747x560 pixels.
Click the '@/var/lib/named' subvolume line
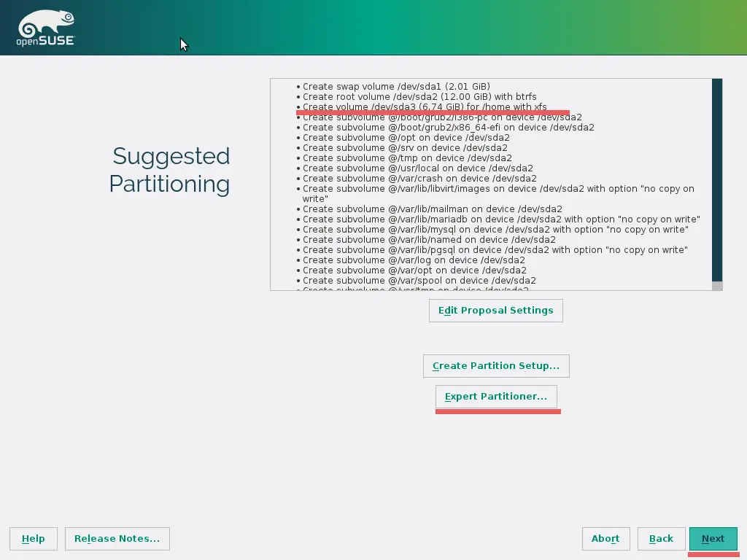tap(429, 239)
